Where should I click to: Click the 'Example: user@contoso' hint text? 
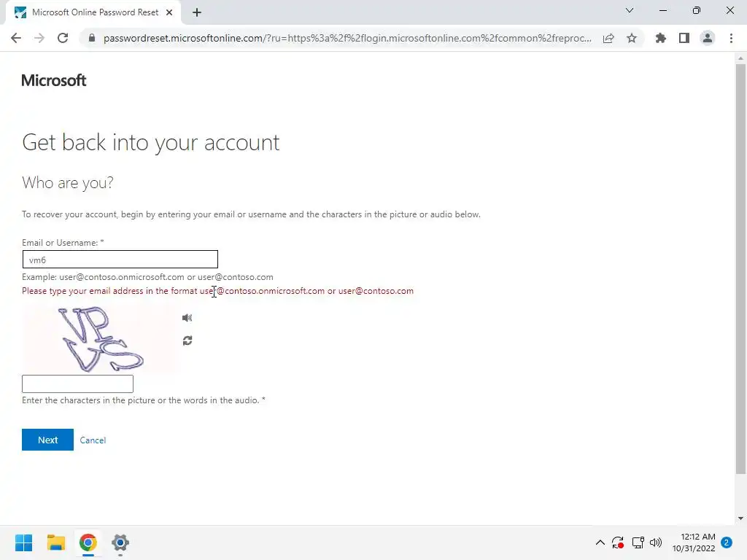[147, 277]
